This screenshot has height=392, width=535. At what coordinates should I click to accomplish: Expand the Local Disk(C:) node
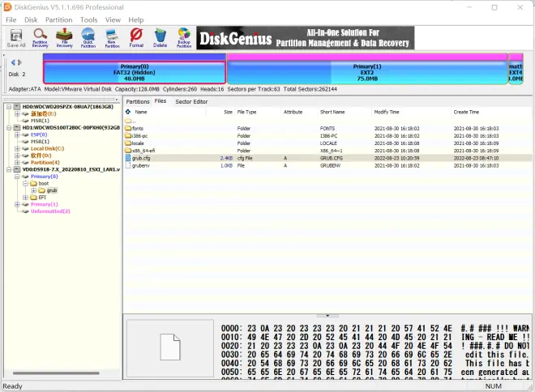coord(17,148)
